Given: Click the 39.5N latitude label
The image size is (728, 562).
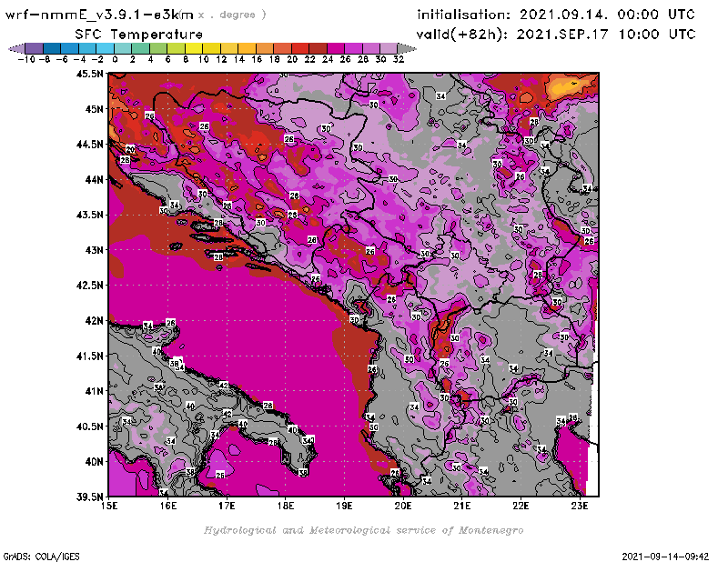Looking at the screenshot, I should [89, 497].
